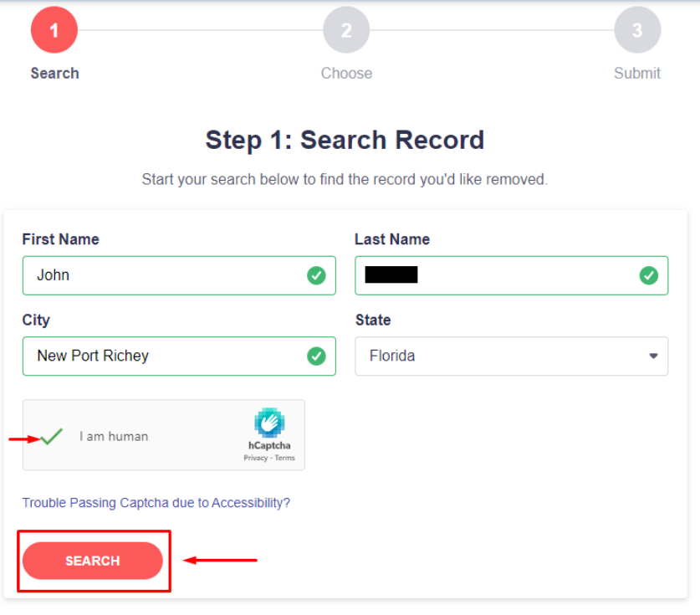
Task: Click the hCaptcha hand logo
Action: coord(269,423)
